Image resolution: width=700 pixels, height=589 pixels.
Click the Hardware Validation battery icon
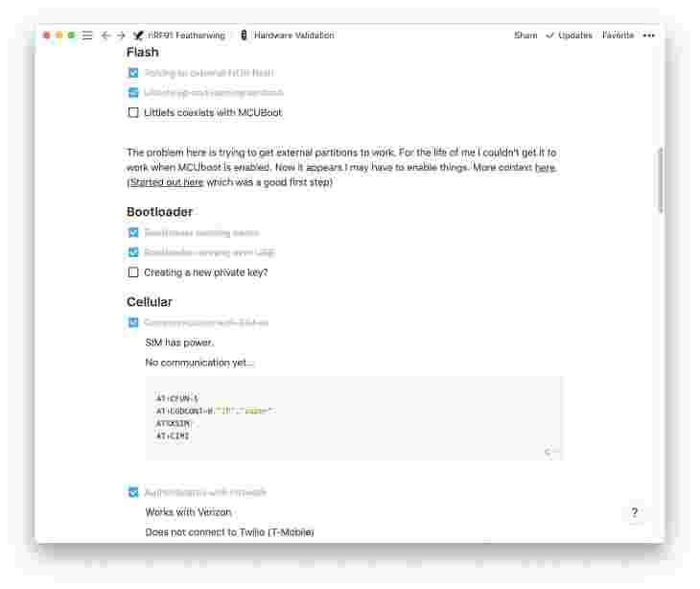pos(244,35)
